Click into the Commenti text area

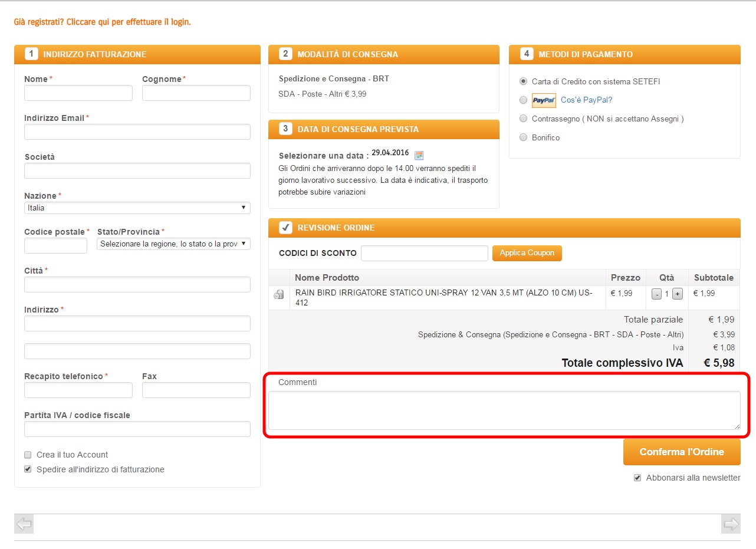pyautogui.click(x=504, y=410)
